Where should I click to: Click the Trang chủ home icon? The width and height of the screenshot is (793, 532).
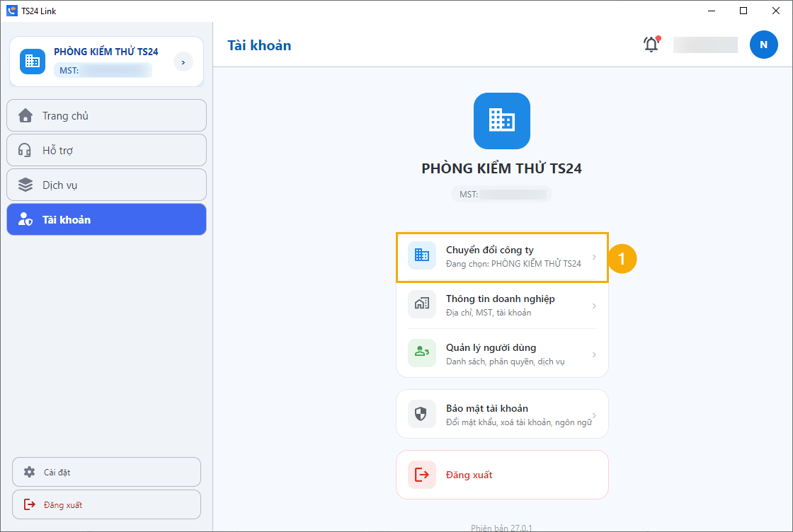tap(25, 116)
